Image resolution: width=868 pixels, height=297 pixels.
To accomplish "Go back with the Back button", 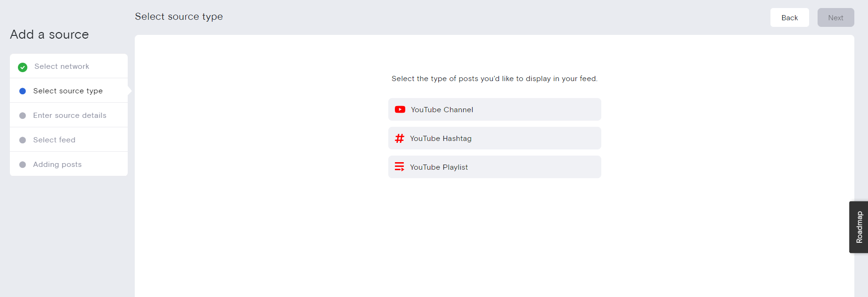I will pyautogui.click(x=789, y=17).
